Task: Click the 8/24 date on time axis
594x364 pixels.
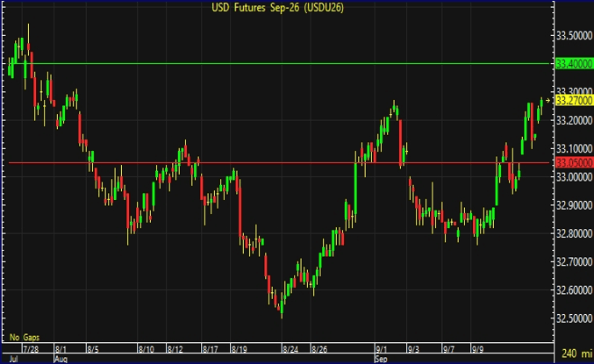Action: (x=290, y=349)
